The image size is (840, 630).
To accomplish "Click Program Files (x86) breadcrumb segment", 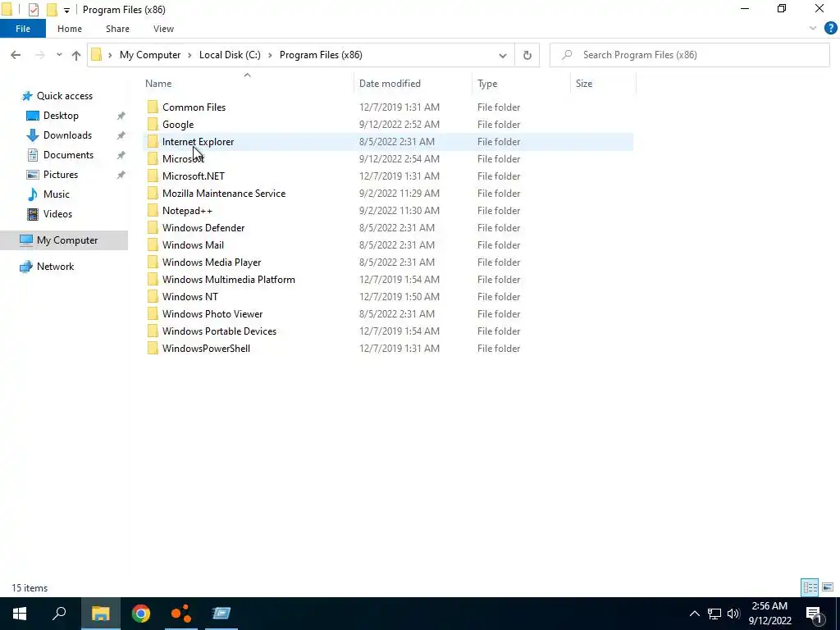I will [321, 55].
